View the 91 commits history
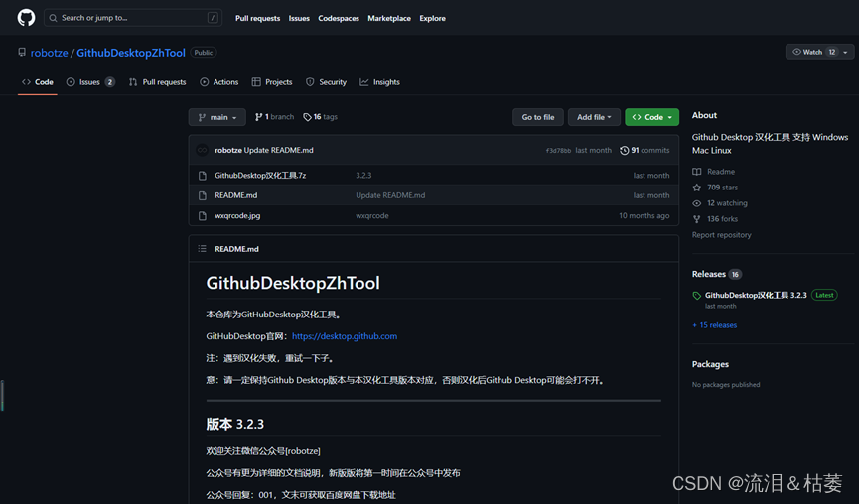 [x=644, y=150]
